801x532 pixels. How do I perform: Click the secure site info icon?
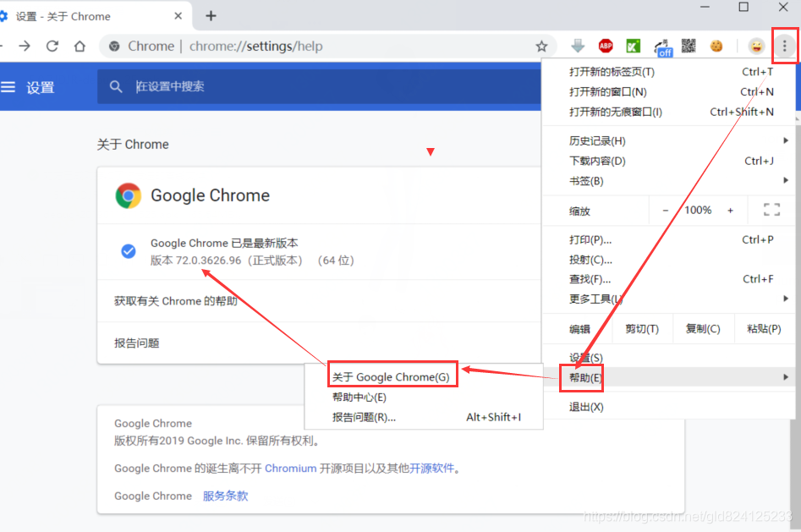point(113,47)
